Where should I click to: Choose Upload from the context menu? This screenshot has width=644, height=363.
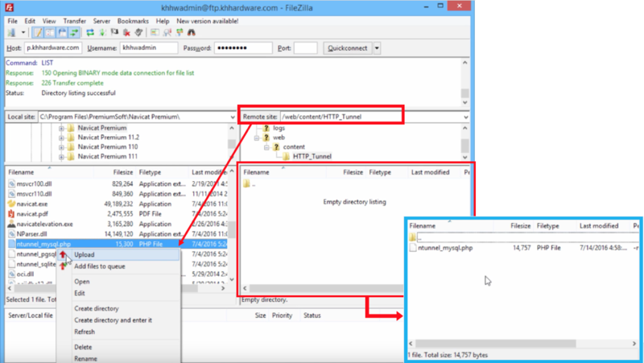point(118,254)
